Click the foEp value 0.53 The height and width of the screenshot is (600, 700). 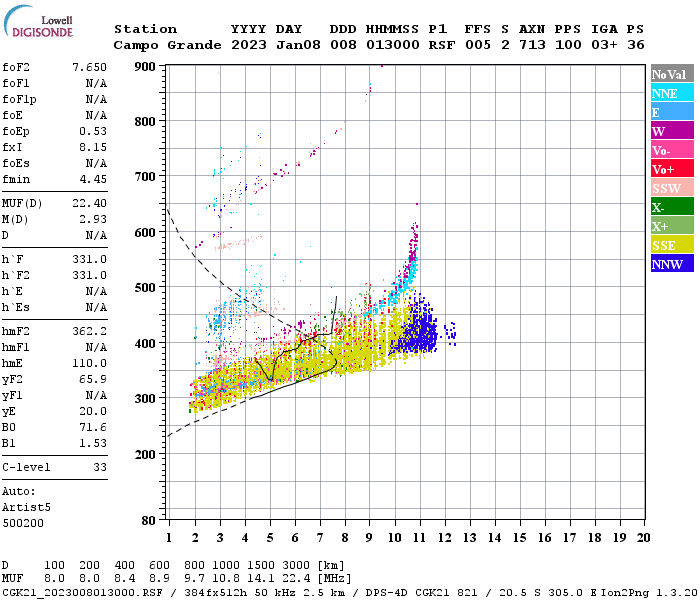[x=93, y=131]
